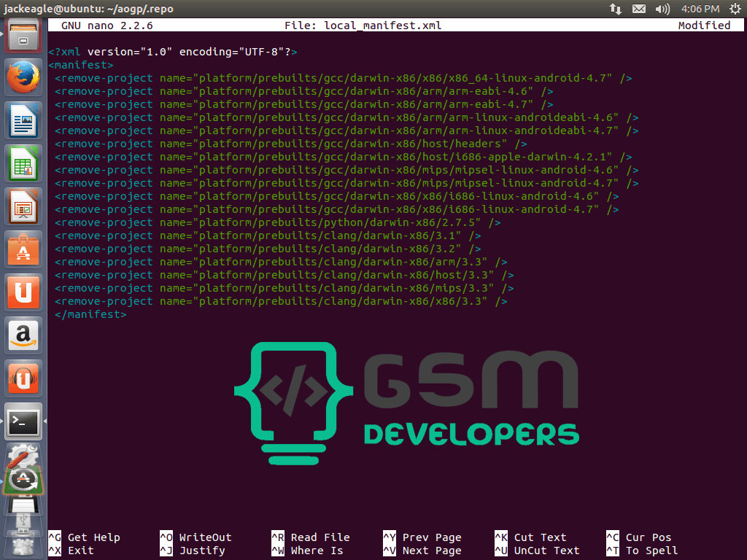Image resolution: width=747 pixels, height=560 pixels.
Task: Click the '^K Cut Text' shortcut hint
Action: (x=531, y=537)
